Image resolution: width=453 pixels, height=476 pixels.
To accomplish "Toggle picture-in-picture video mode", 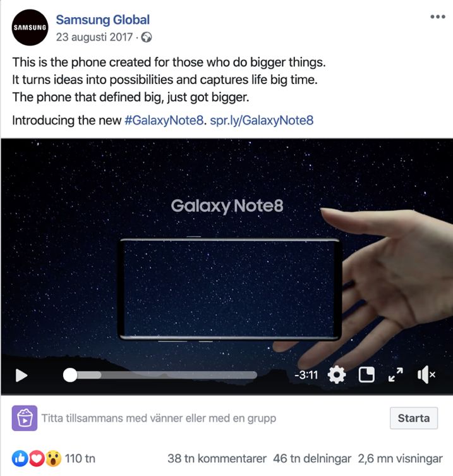I will pos(366,375).
